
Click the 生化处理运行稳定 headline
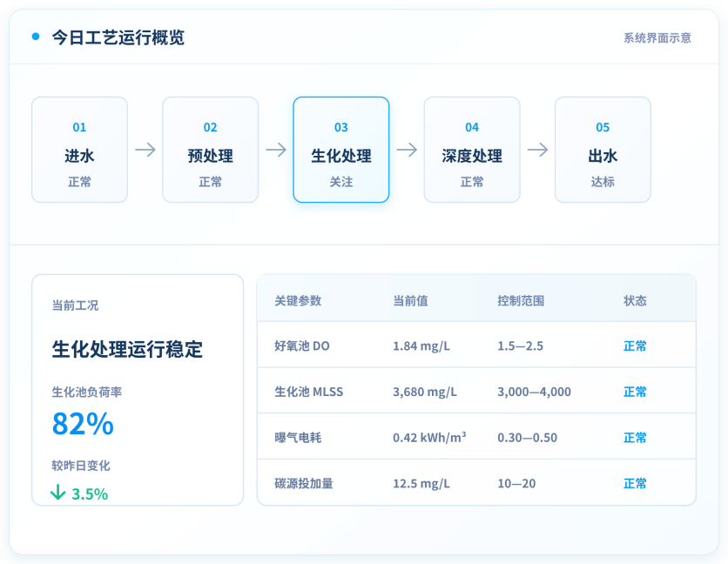coord(127,349)
